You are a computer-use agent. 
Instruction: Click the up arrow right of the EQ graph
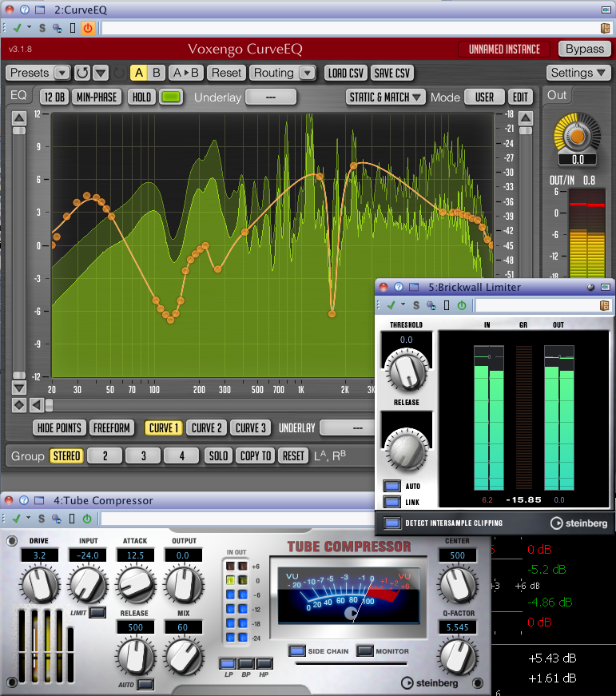click(x=526, y=117)
